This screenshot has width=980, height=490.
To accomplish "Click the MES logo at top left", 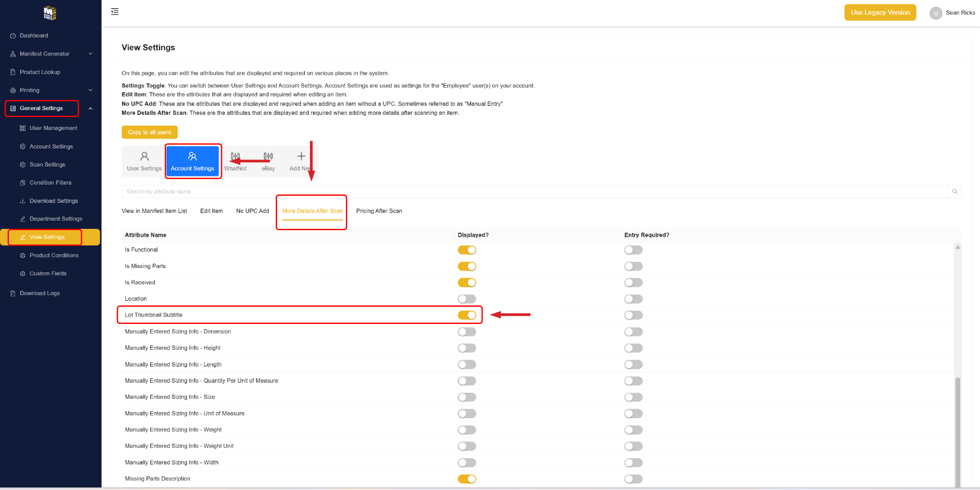I will (x=50, y=13).
